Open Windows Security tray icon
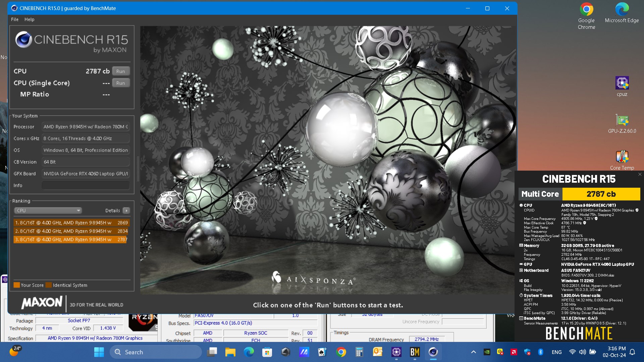 click(x=527, y=352)
